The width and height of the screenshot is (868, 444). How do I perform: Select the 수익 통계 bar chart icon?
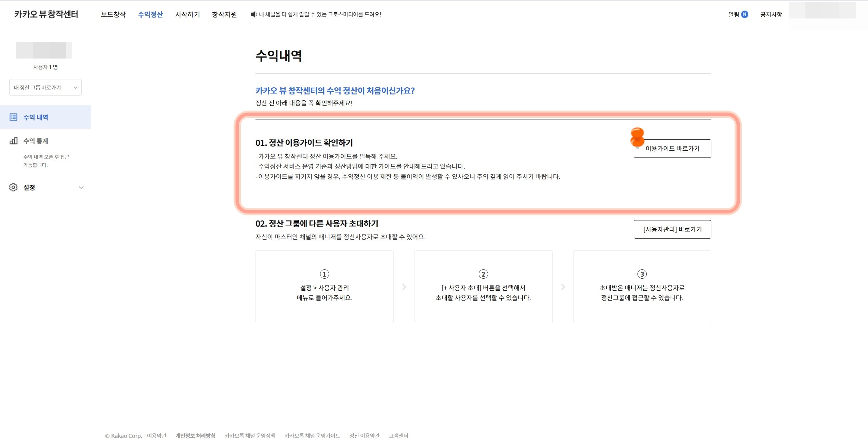[14, 141]
